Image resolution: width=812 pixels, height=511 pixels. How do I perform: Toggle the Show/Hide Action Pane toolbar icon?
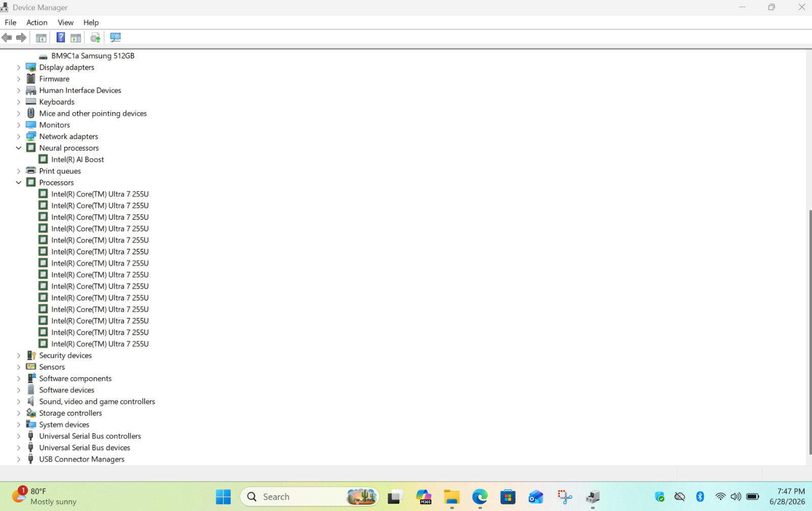pyautogui.click(x=76, y=38)
